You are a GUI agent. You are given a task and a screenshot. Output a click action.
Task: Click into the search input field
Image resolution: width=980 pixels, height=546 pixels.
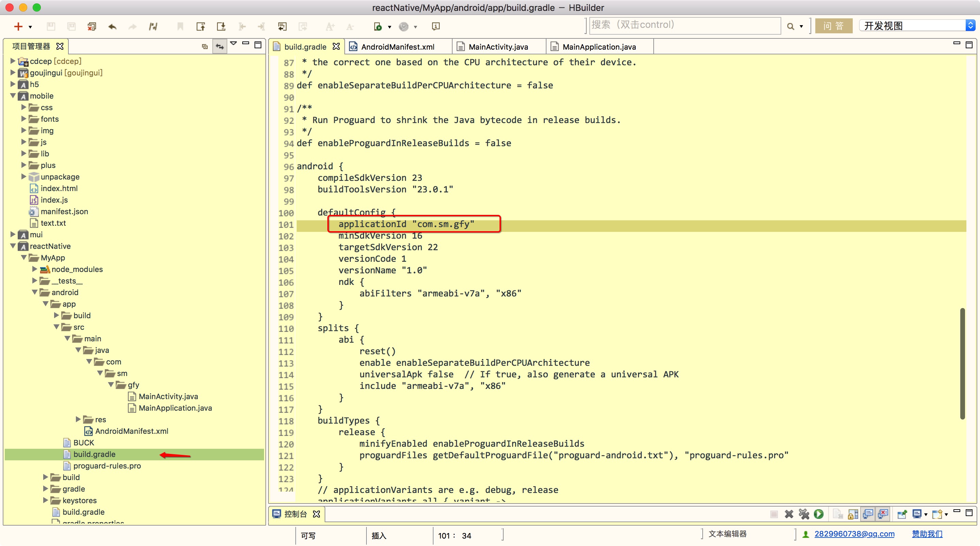685,25
